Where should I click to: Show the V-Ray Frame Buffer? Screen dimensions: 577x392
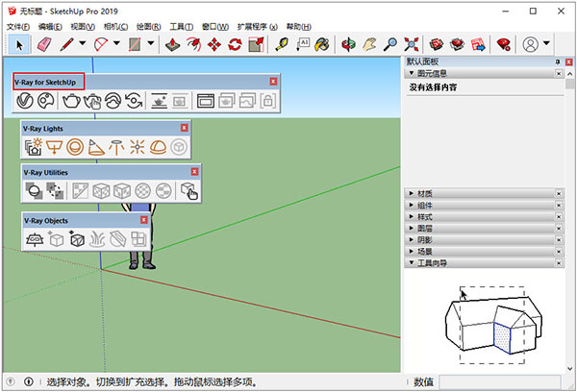[206, 101]
